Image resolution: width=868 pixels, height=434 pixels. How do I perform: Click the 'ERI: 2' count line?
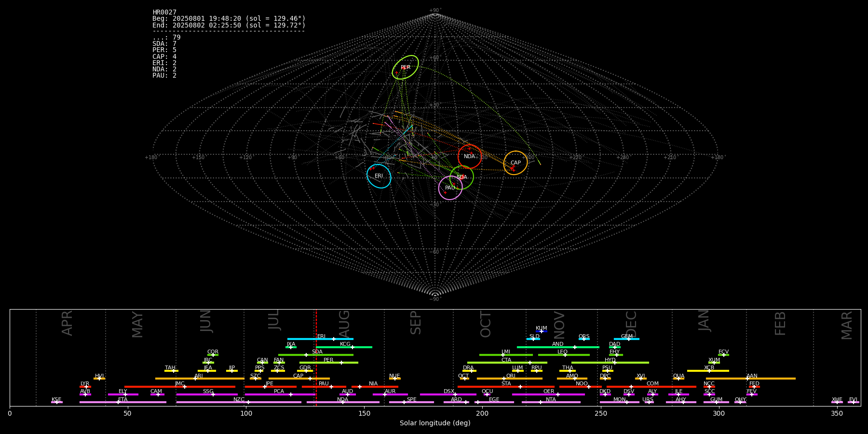[x=164, y=63]
